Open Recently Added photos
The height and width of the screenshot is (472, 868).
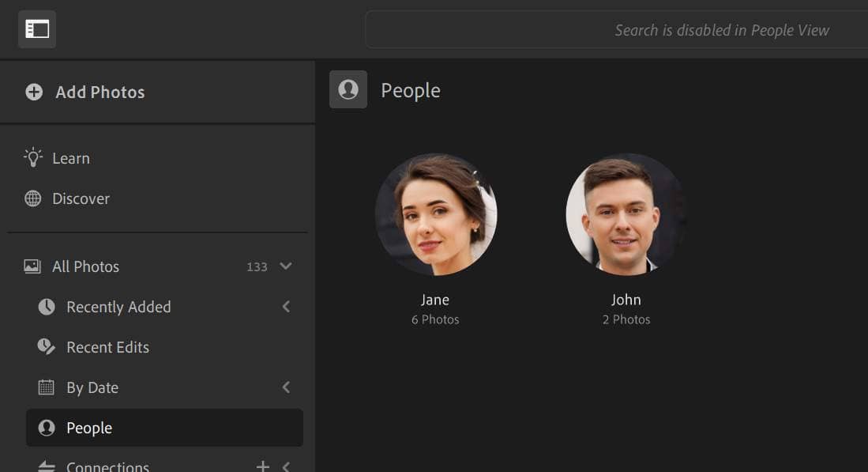(118, 307)
